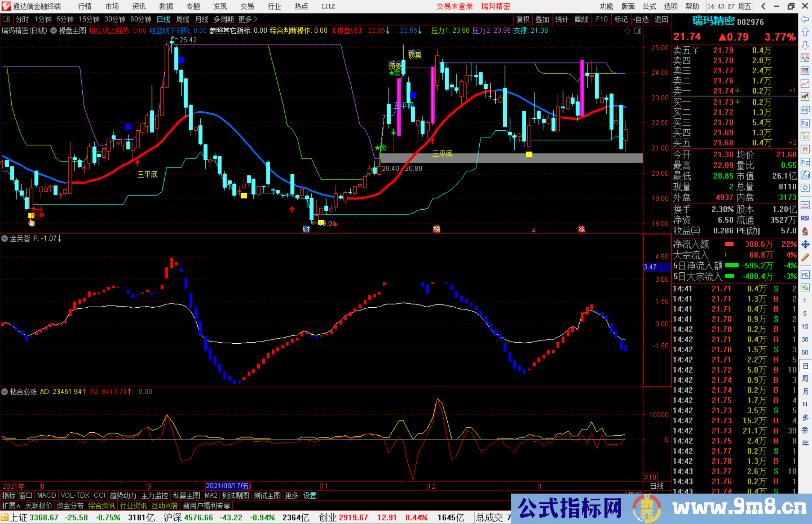Select the CCI indicator tab
Viewport: 812px width, 524px height.
tap(100, 495)
